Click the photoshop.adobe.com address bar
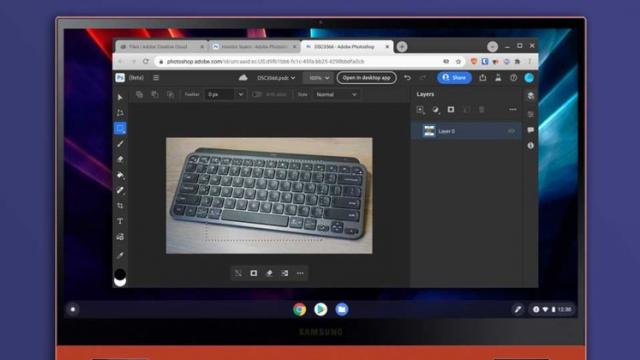 point(300,61)
